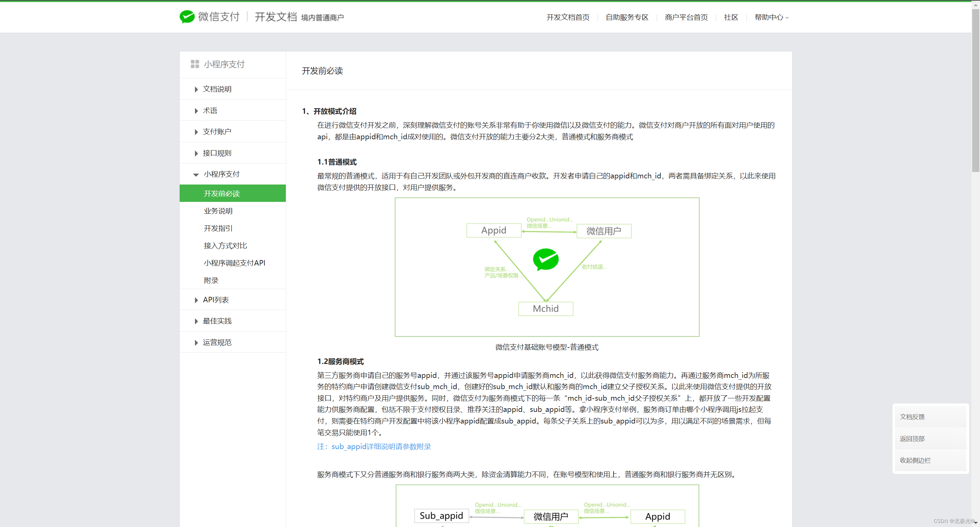This screenshot has width=980, height=527.
Task: Expand the 接口规则 sidebar section
Action: [196, 153]
